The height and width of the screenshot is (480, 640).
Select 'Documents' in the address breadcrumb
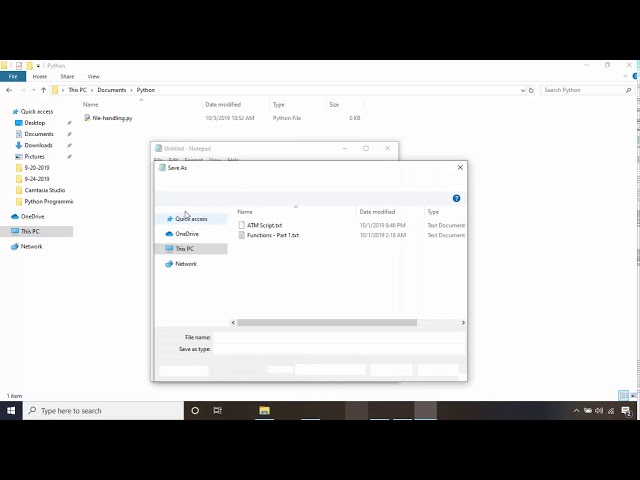pos(111,90)
